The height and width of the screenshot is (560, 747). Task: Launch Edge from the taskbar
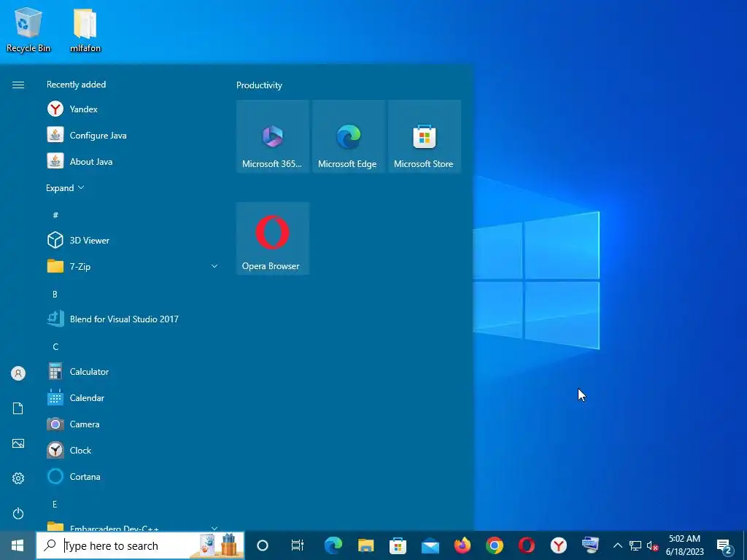click(x=333, y=545)
